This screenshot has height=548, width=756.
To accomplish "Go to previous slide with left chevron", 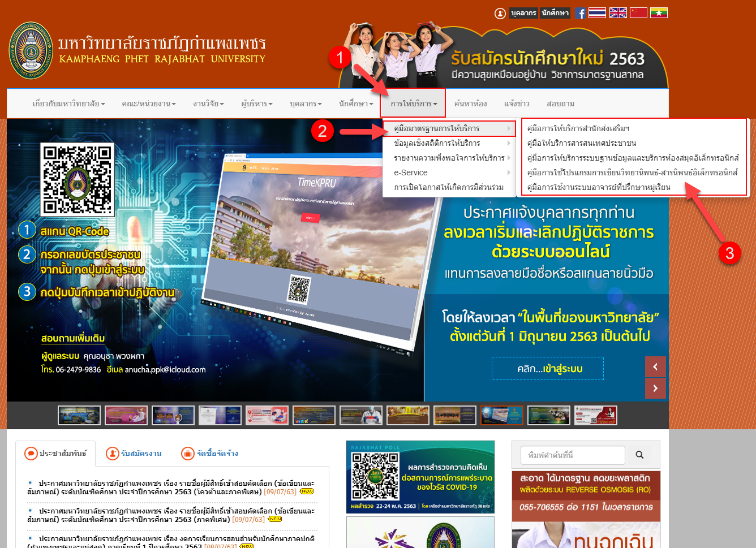I will [x=655, y=367].
